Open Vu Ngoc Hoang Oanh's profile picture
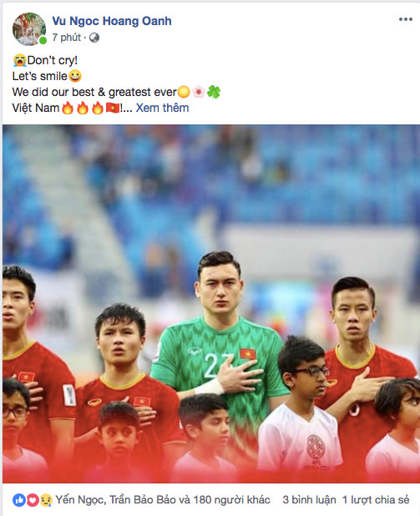Screen dimensions: 420x516 pyautogui.click(x=29, y=29)
